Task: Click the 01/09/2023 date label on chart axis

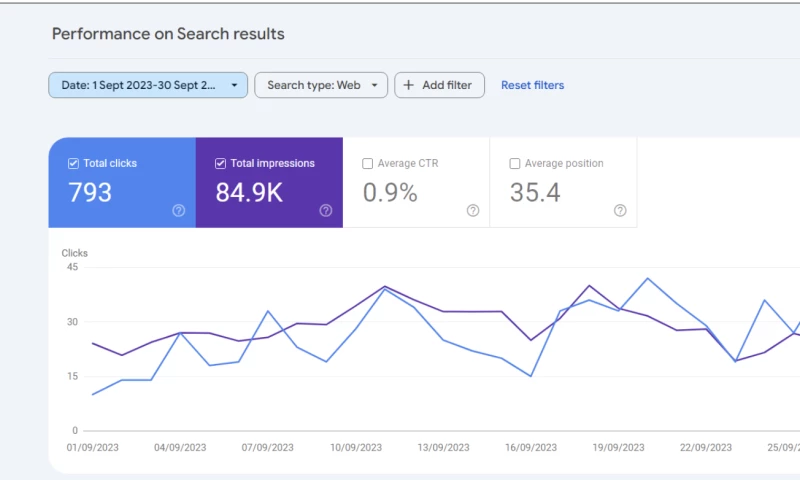Action: tap(92, 448)
